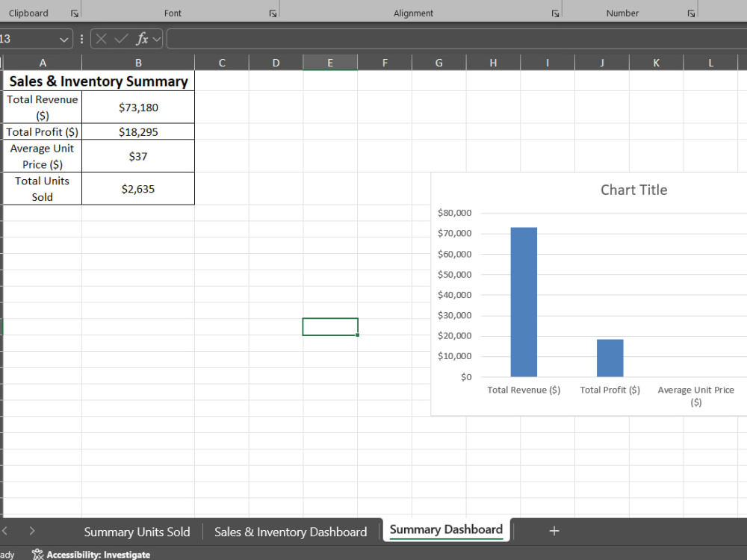Select column K header

656,63
